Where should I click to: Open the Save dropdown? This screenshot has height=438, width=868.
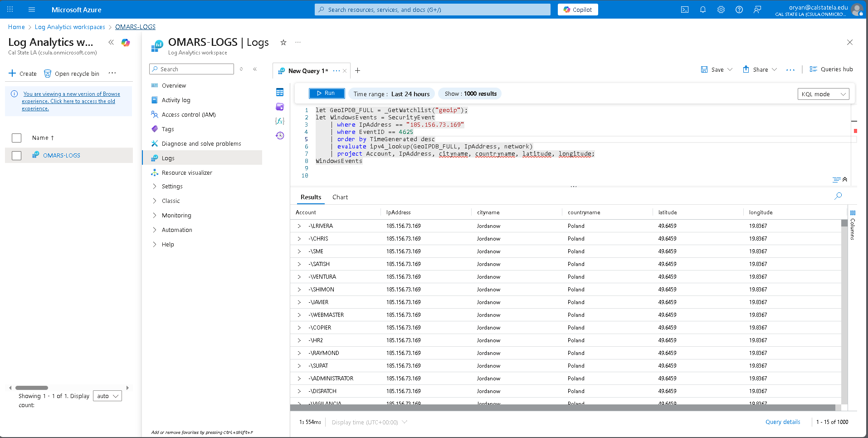(x=717, y=69)
